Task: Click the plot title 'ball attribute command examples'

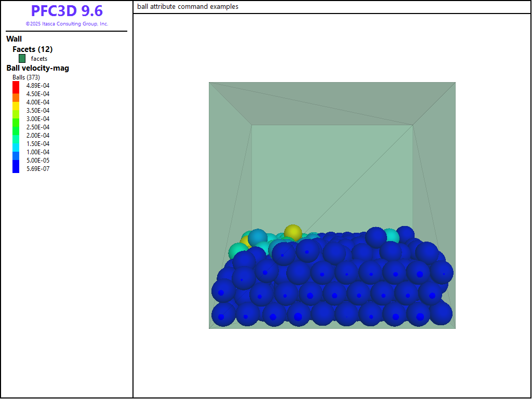Action: pos(188,7)
